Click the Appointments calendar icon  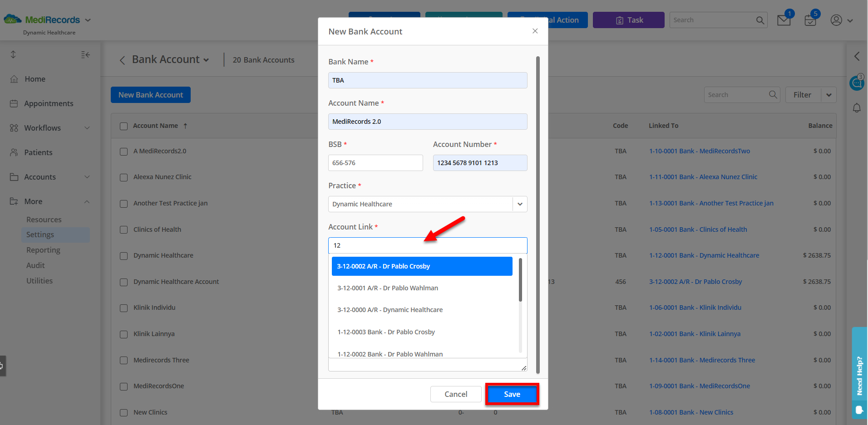(14, 103)
